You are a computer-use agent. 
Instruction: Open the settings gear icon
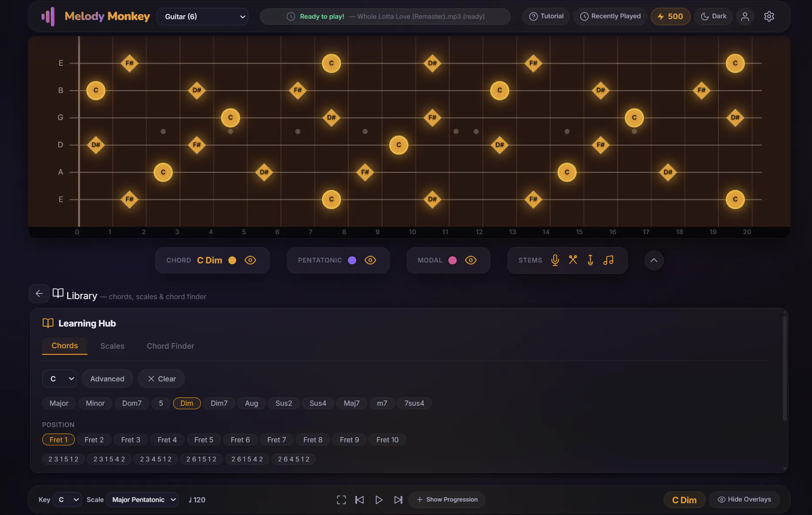pyautogui.click(x=769, y=17)
